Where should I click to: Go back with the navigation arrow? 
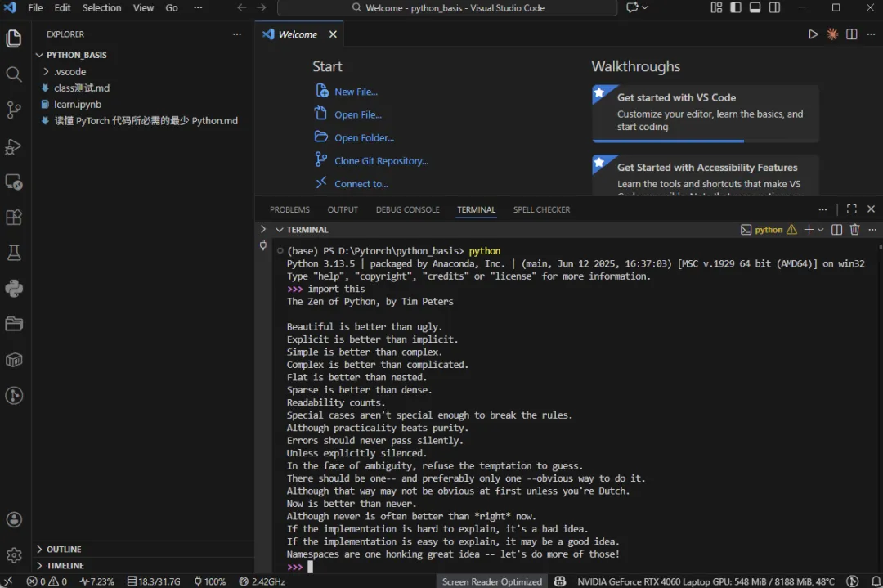(241, 7)
